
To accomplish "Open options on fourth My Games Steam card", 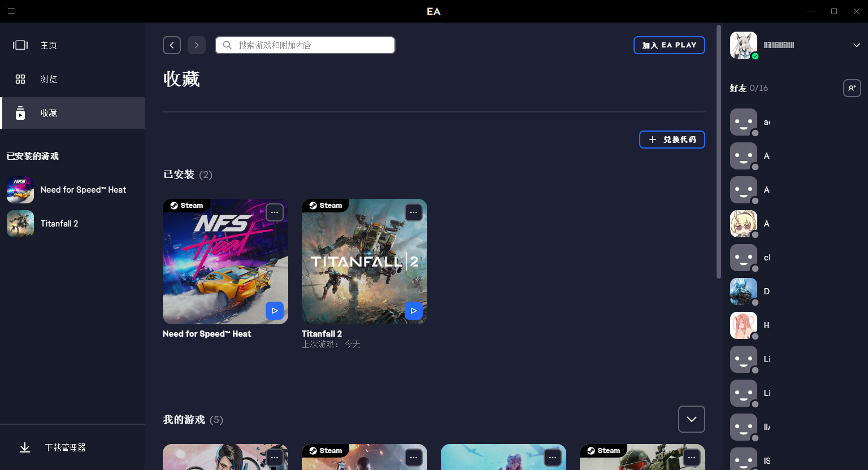I will click(692, 458).
